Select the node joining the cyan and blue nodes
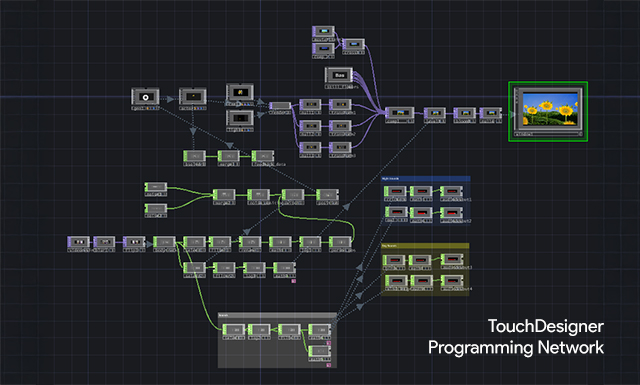This screenshot has height=385, width=640. click(x=353, y=44)
